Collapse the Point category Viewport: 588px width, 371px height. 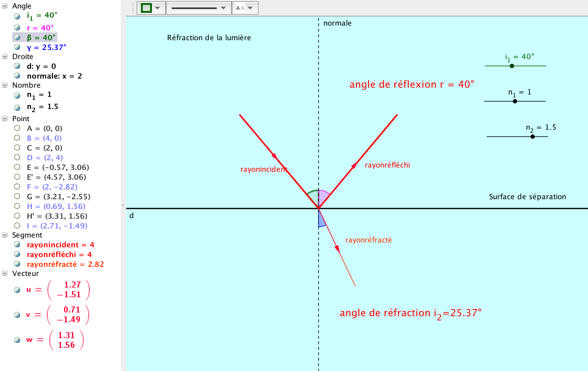5,119
